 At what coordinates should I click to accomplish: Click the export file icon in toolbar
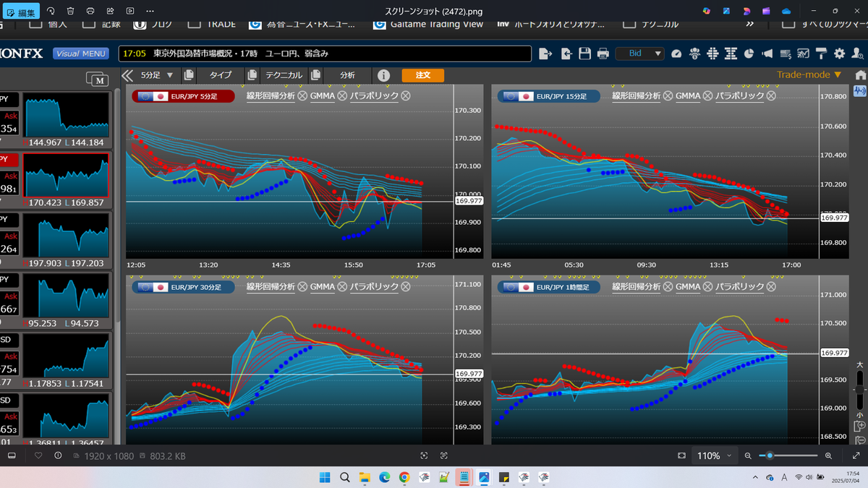[x=545, y=53]
